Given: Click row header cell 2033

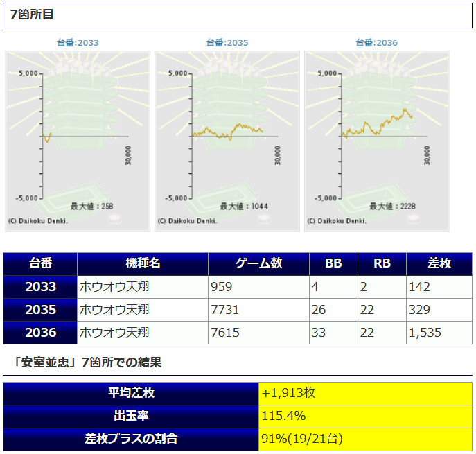Looking at the screenshot, I should [40, 286].
